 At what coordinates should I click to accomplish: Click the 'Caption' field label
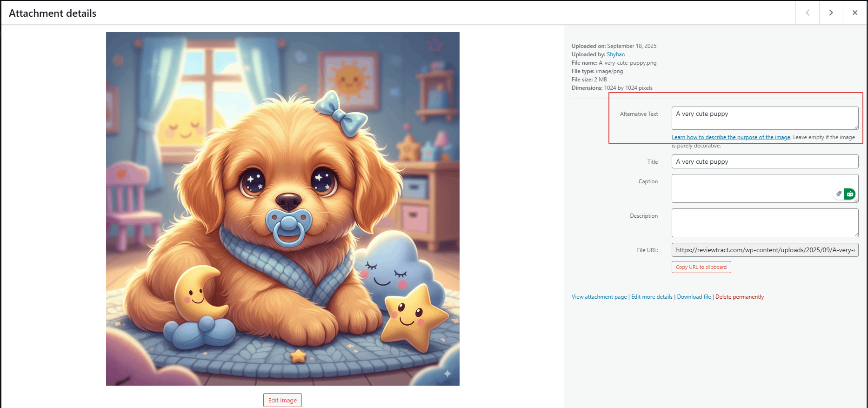coord(648,181)
